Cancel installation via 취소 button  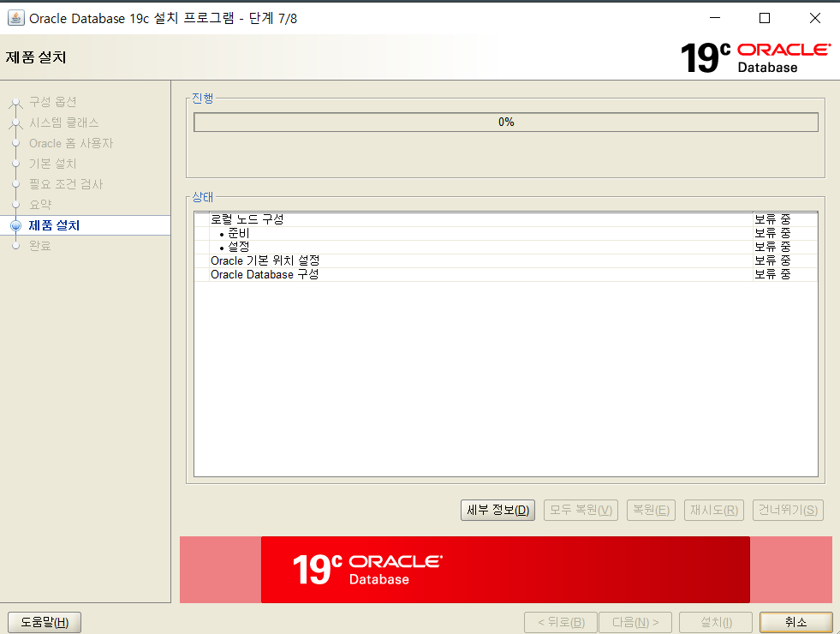pyautogui.click(x=795, y=622)
